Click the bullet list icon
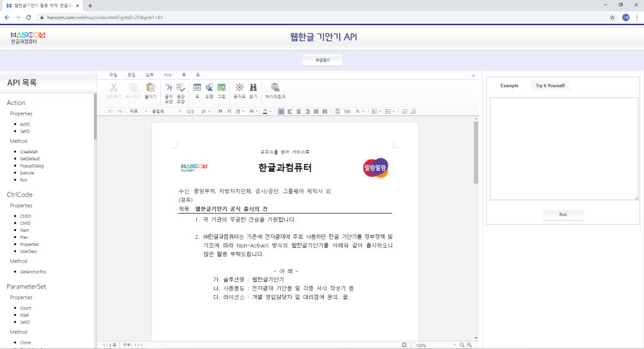 click(x=387, y=111)
